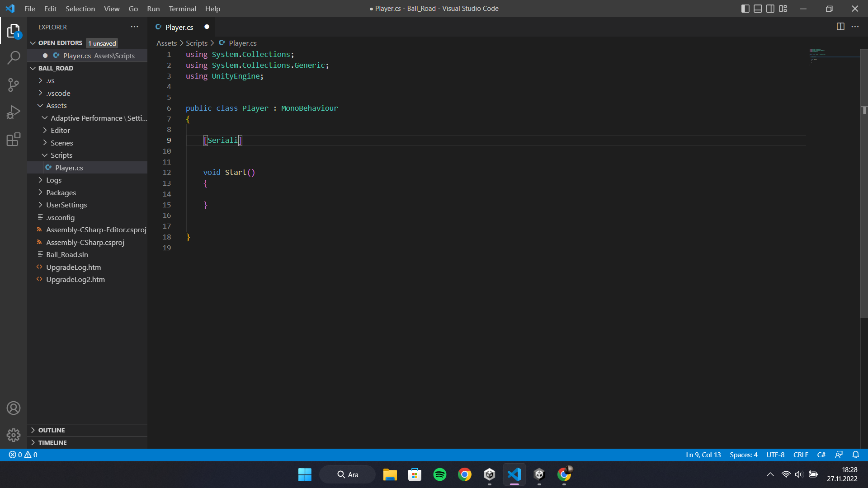This screenshot has height=488, width=868.
Task: Click the CRLF line ending selector
Action: [x=801, y=455]
